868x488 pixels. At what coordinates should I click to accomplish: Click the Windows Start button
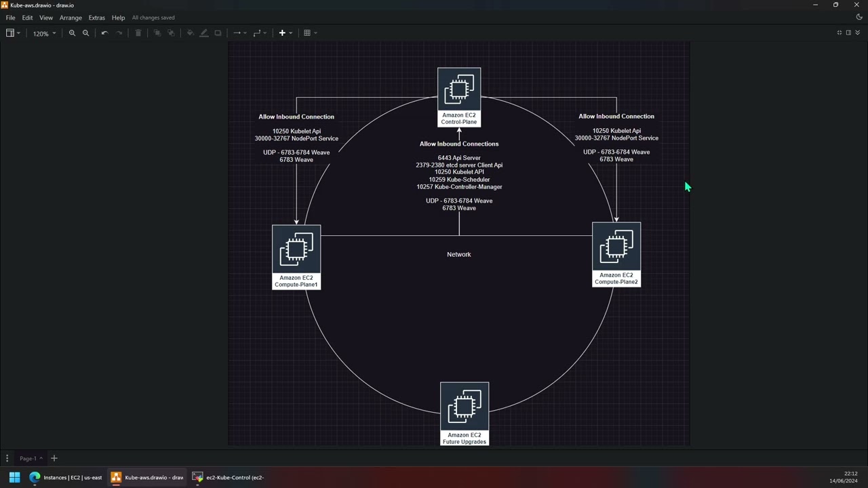click(x=14, y=477)
